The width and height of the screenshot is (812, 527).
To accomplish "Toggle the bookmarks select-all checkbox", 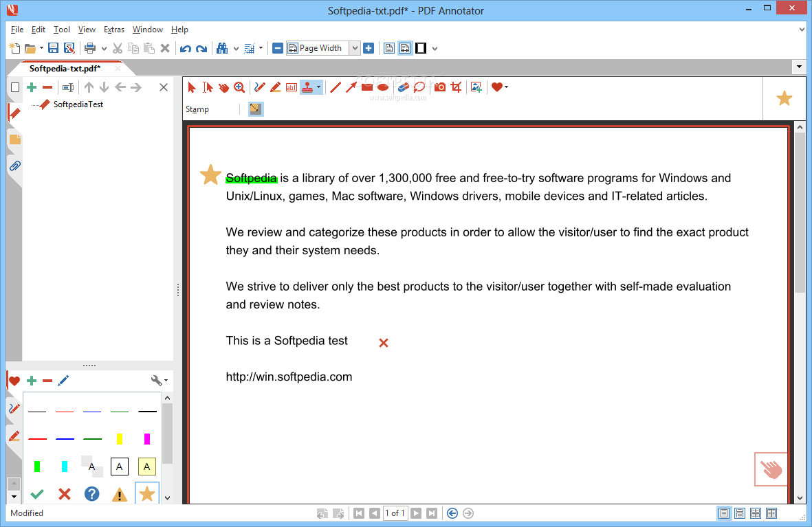I will (15, 87).
